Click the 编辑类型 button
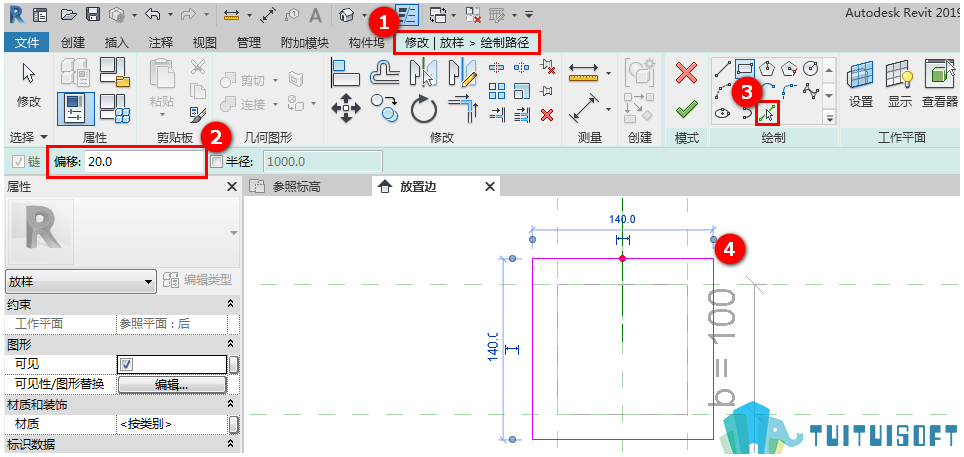Screen dimensions: 964x457 click(199, 281)
